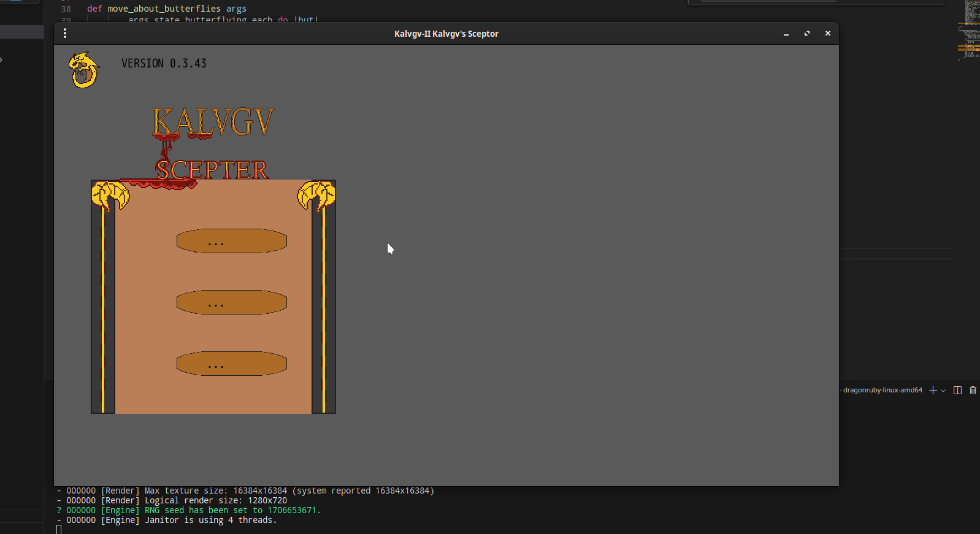Image resolution: width=980 pixels, height=534 pixels.
Task: Minimize the Kalvgv's Sceptor game window
Action: click(786, 34)
